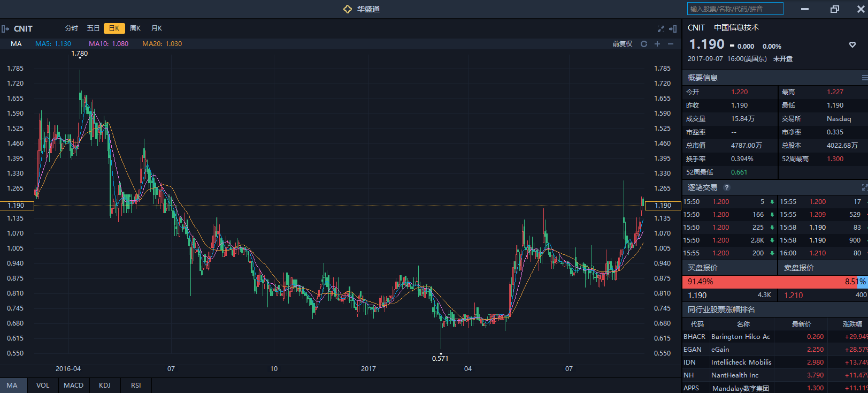
Task: Add CNIT to favorites with heart icon
Action: pos(852,45)
